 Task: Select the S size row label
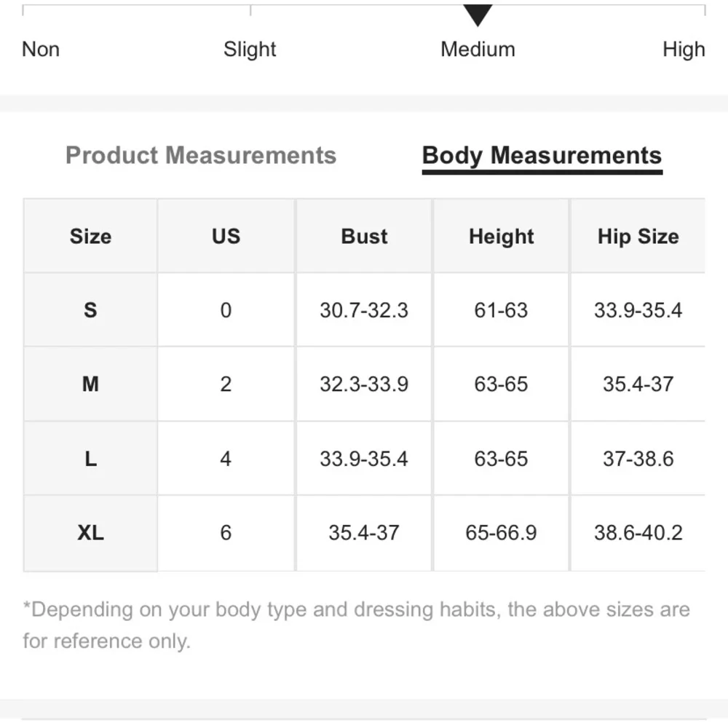pyautogui.click(x=90, y=309)
